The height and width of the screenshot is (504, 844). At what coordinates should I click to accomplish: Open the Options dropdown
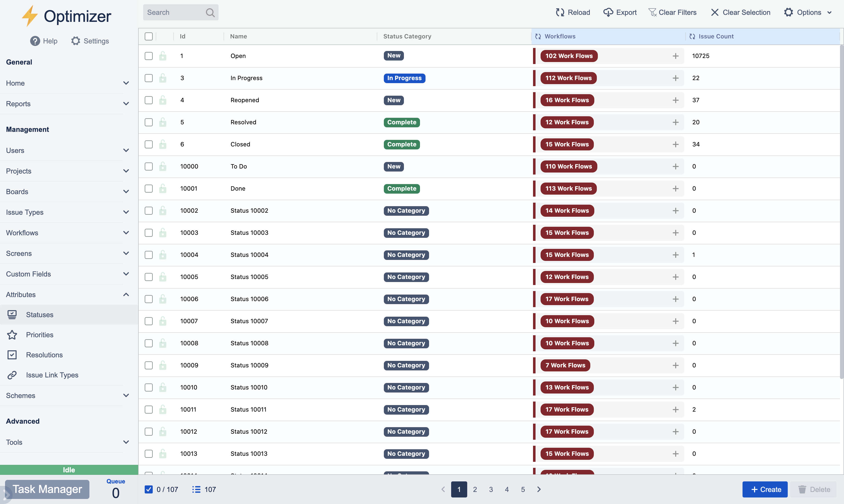[809, 12]
